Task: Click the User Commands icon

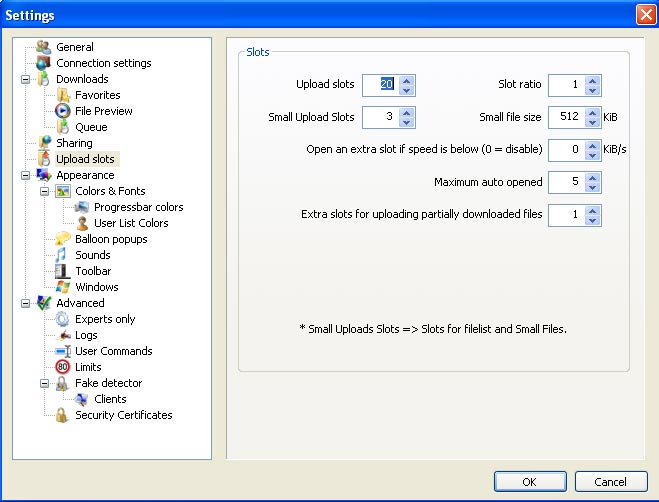Action: [63, 351]
